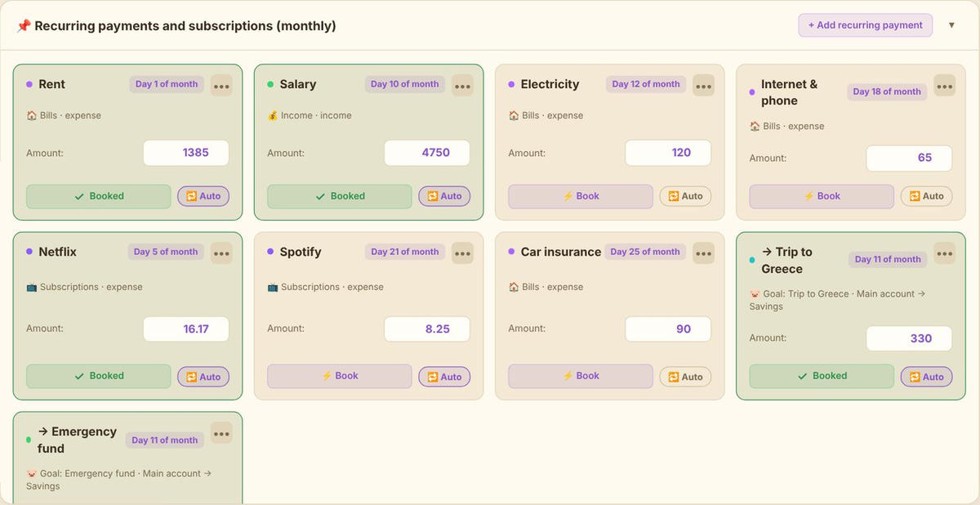Open the Netflix card three-dot menu

pos(221,252)
